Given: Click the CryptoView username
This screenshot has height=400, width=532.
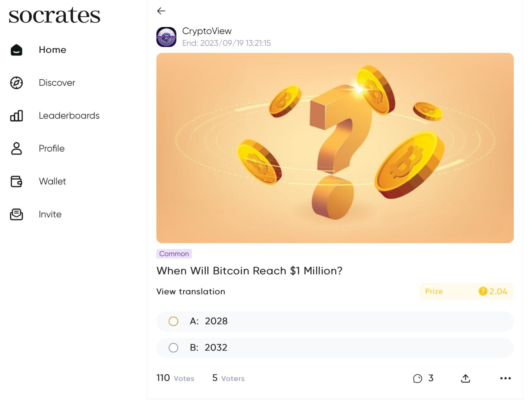Looking at the screenshot, I should point(207,31).
